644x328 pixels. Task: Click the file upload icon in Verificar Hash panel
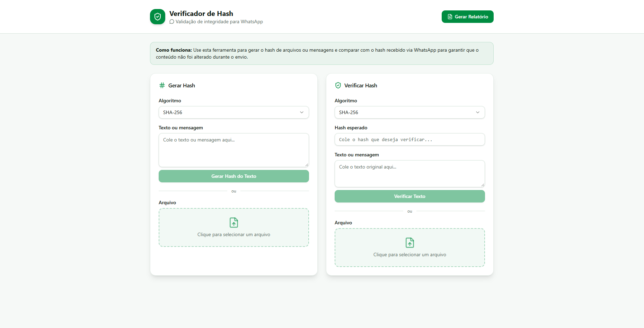[410, 243]
